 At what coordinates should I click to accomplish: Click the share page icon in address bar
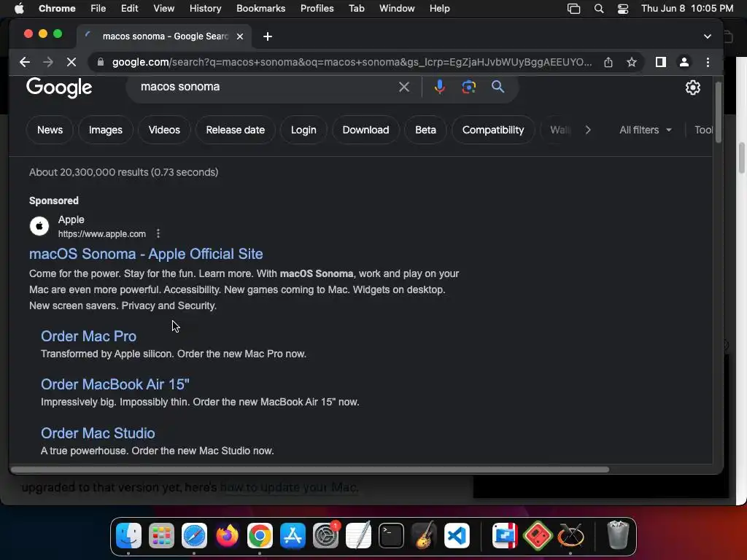608,62
